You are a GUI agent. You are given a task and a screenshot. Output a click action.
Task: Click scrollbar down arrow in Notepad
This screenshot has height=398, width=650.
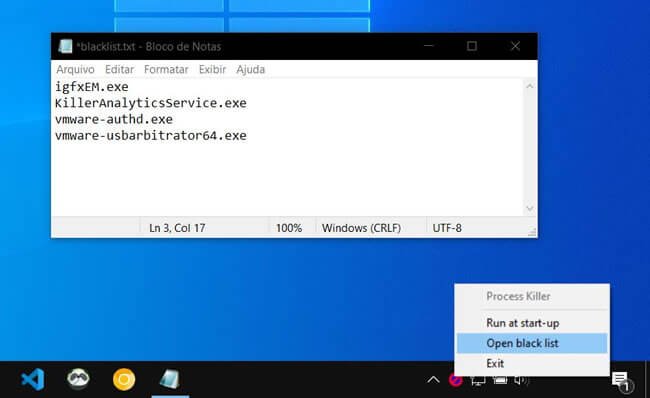coord(530,209)
